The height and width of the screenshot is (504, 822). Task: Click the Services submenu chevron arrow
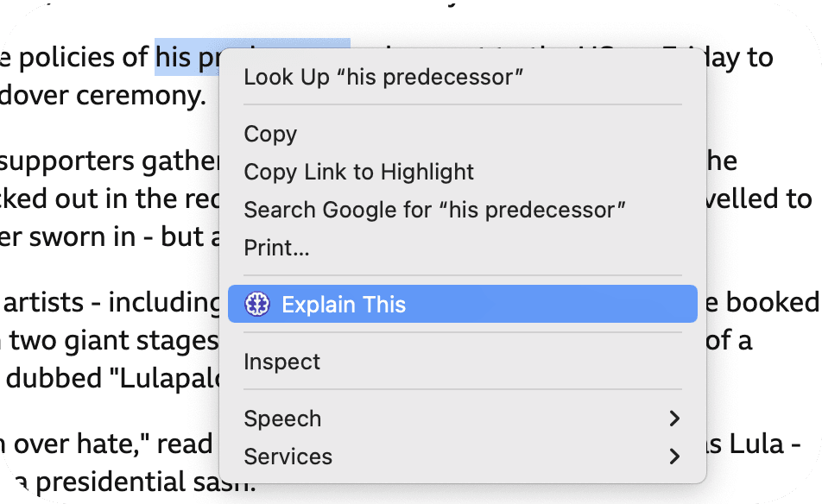coord(675,456)
